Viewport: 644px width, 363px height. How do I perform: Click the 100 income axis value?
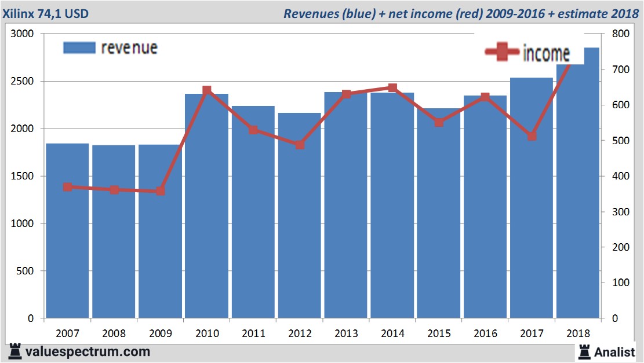[621, 283]
